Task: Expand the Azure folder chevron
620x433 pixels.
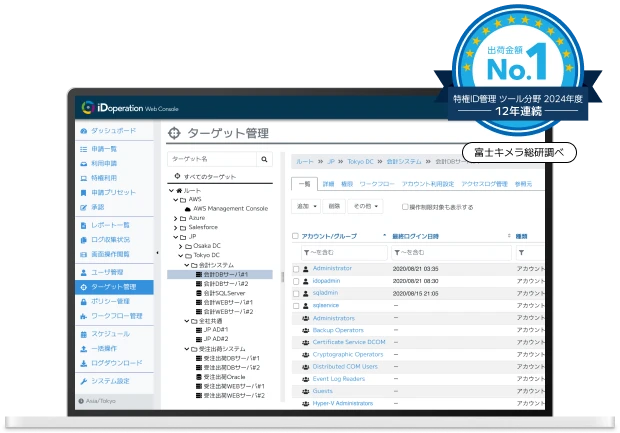Action: click(175, 218)
